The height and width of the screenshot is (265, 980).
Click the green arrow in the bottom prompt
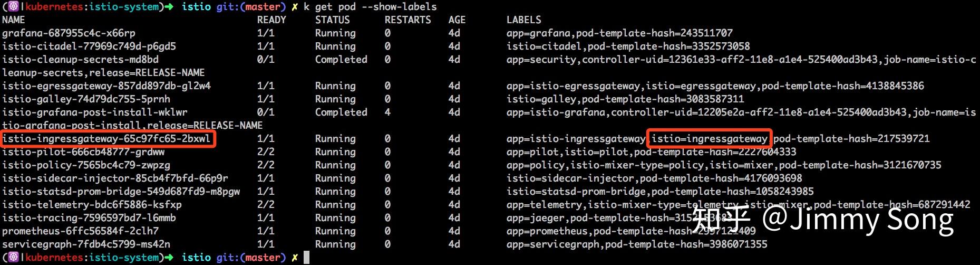(169, 257)
